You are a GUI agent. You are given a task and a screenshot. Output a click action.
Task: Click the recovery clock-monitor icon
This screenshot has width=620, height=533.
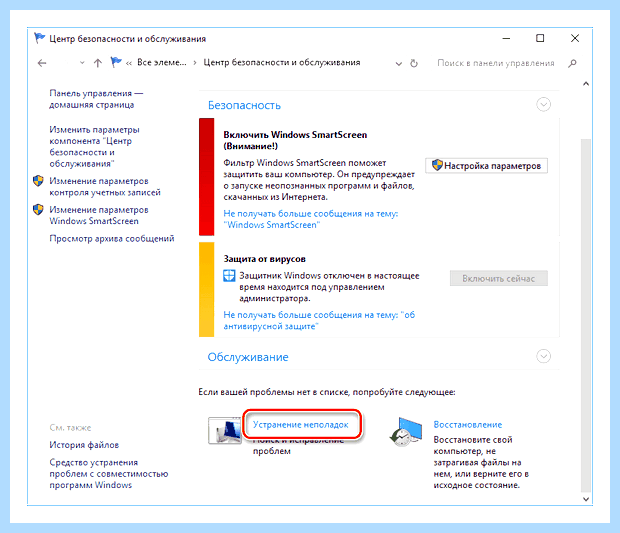pos(406,432)
